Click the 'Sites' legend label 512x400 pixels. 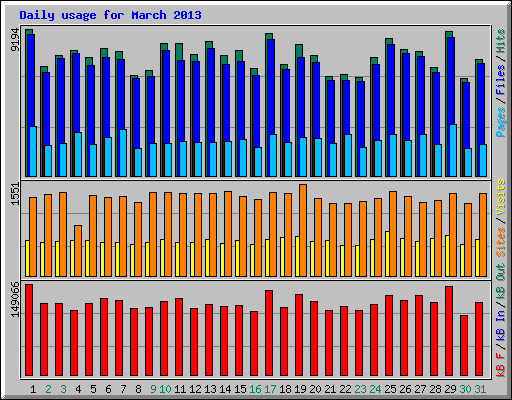501,242
